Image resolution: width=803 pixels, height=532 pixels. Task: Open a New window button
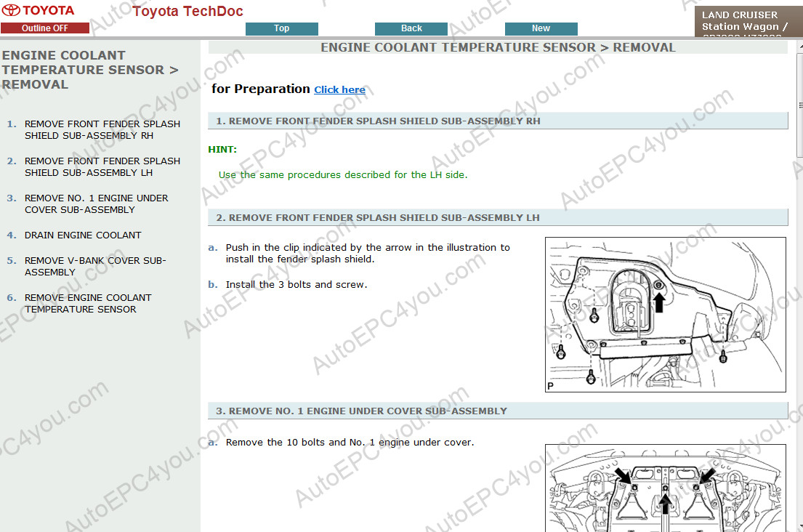[x=541, y=28]
